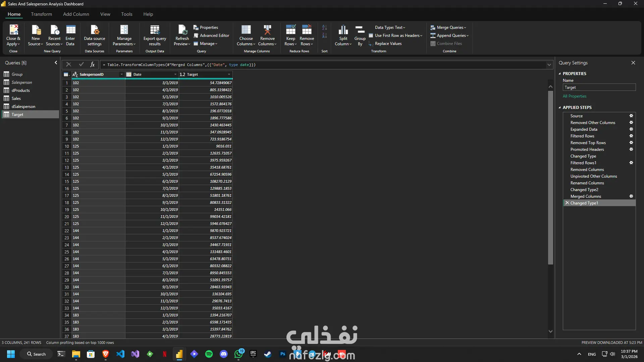Confirm formula with checkmark button

[x=81, y=64]
